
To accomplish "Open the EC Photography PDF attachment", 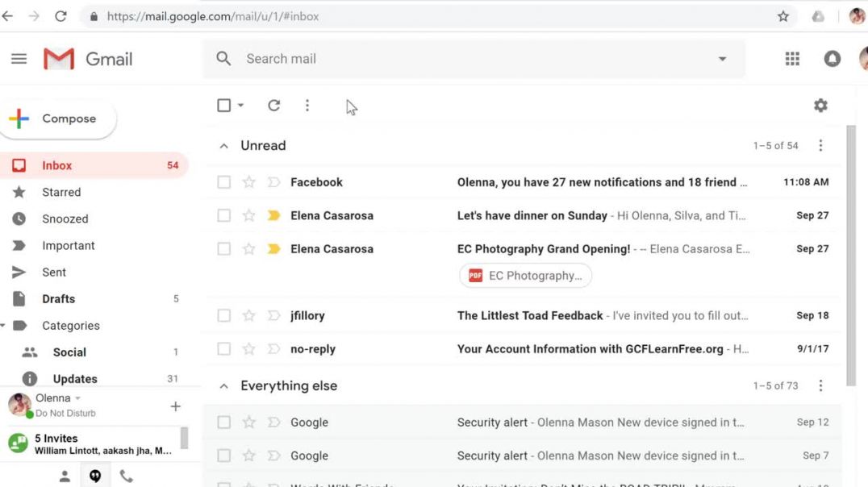I will (525, 276).
